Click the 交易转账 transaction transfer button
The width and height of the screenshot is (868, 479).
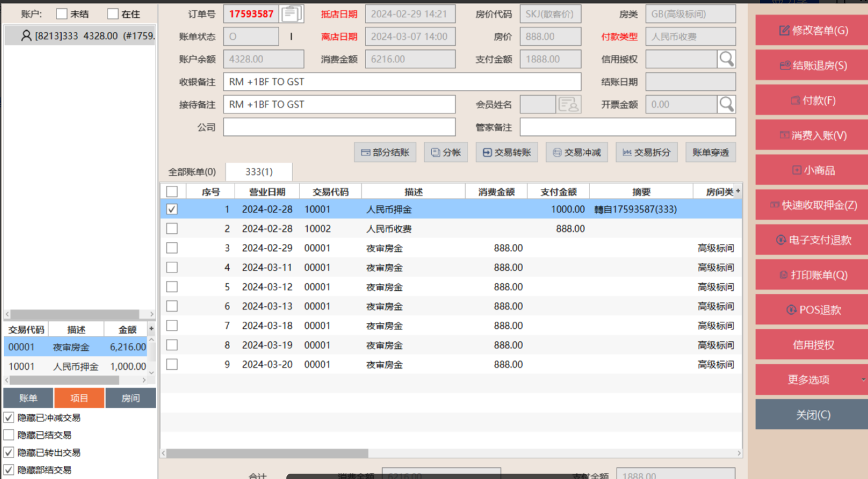pyautogui.click(x=507, y=153)
